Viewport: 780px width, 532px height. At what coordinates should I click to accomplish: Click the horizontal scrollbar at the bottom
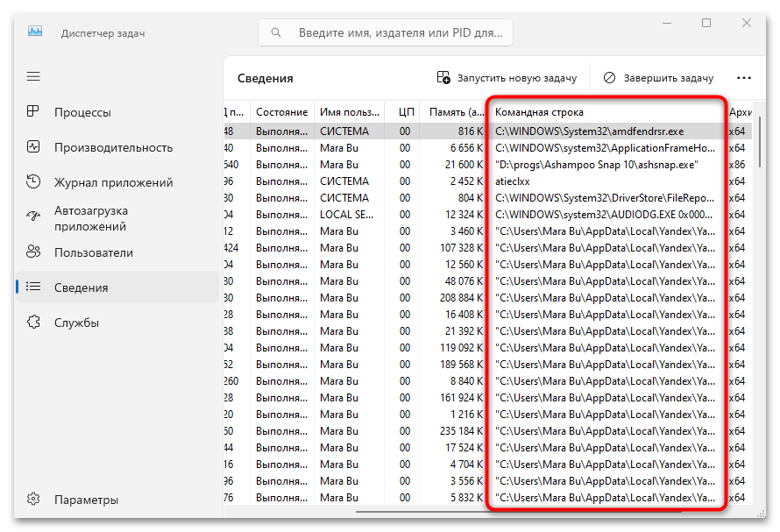(x=517, y=511)
